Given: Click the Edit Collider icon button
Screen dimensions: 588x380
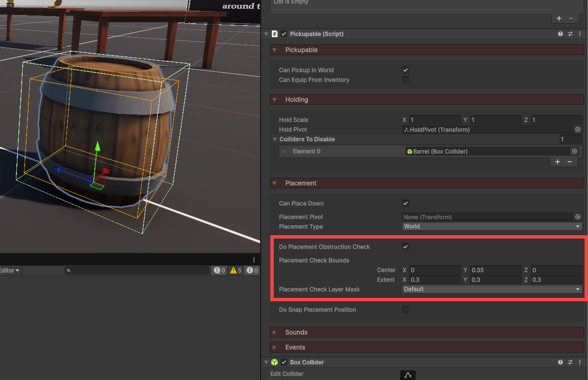Looking at the screenshot, I should tap(408, 375).
